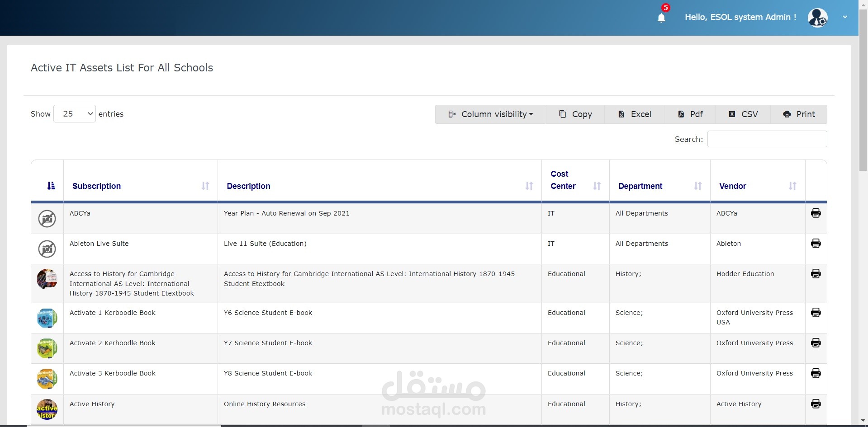The height and width of the screenshot is (427, 868).
Task: Copy the table with the Copy button
Action: [x=575, y=114]
